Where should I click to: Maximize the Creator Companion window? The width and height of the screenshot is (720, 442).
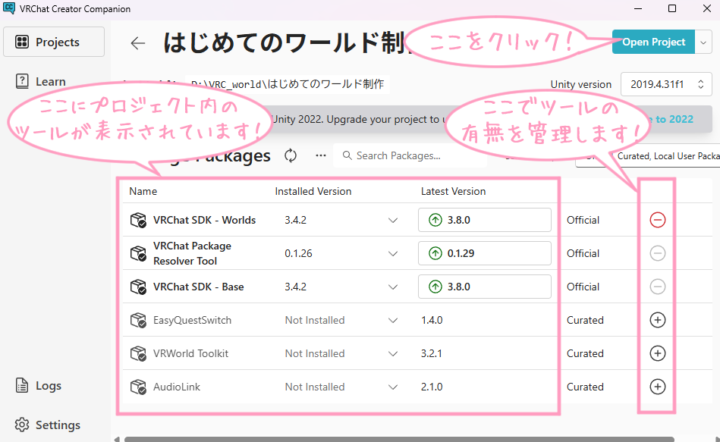(672, 8)
